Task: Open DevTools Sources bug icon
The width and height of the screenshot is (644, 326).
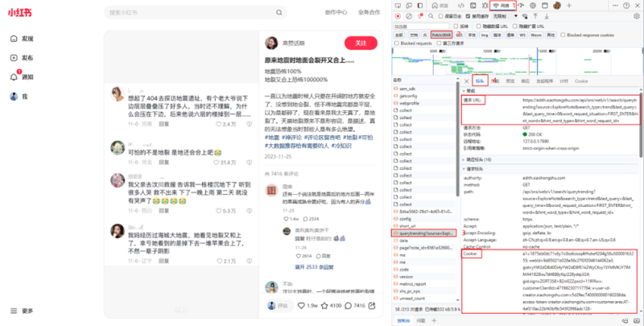Action: tap(485, 6)
